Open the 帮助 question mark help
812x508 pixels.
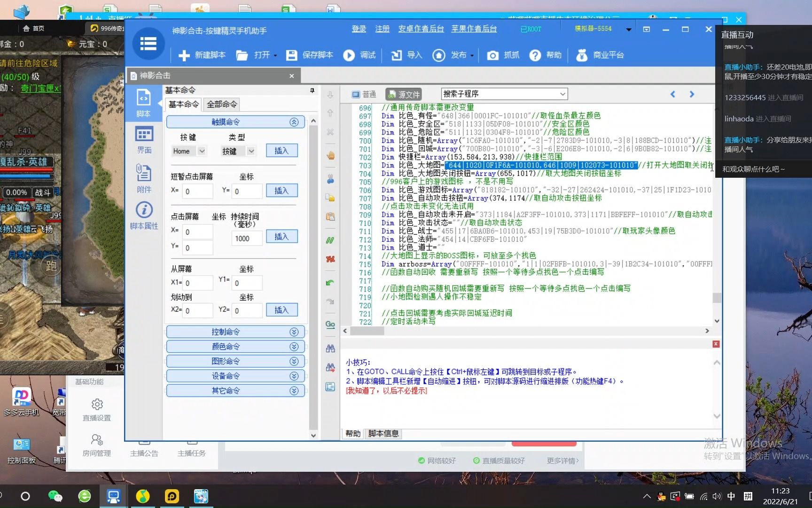[535, 55]
